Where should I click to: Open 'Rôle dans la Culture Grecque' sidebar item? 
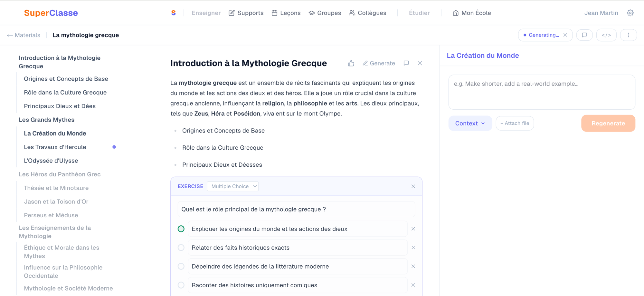(x=65, y=93)
